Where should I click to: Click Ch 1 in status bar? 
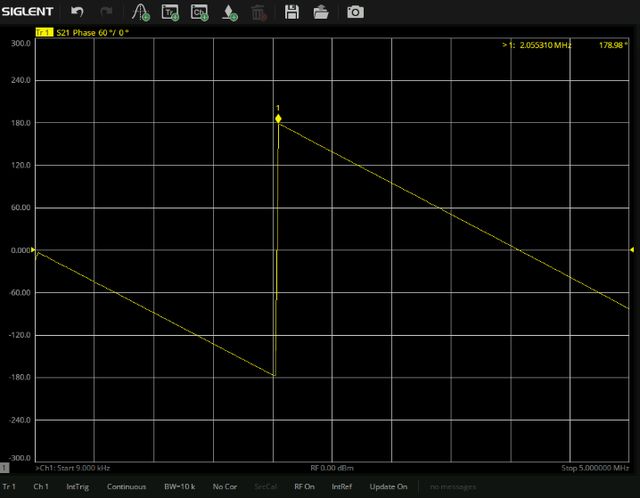click(x=41, y=487)
